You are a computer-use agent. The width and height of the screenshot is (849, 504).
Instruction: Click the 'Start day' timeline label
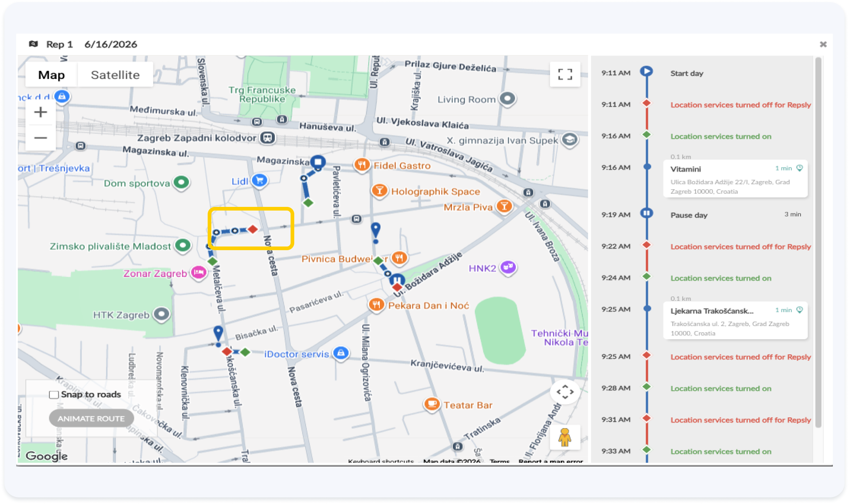pyautogui.click(x=687, y=73)
